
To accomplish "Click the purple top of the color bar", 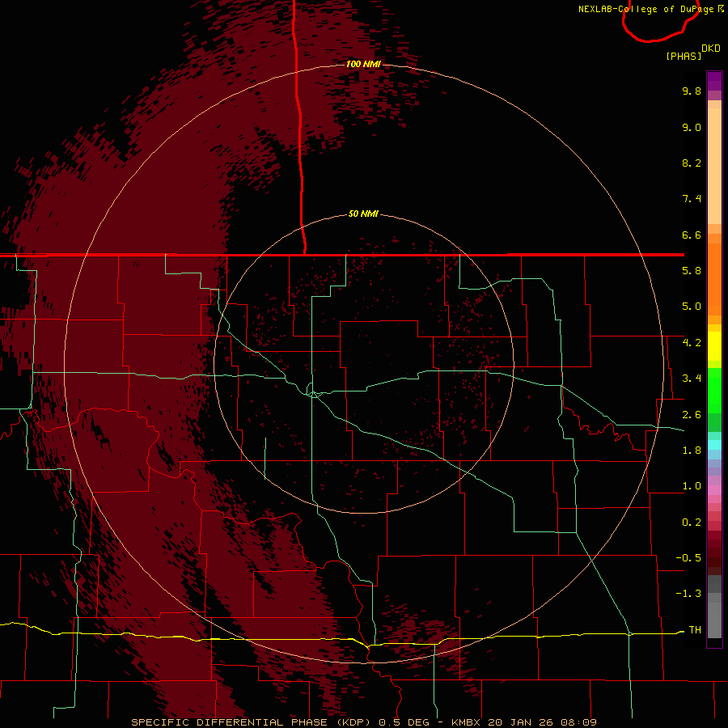I will click(x=714, y=81).
